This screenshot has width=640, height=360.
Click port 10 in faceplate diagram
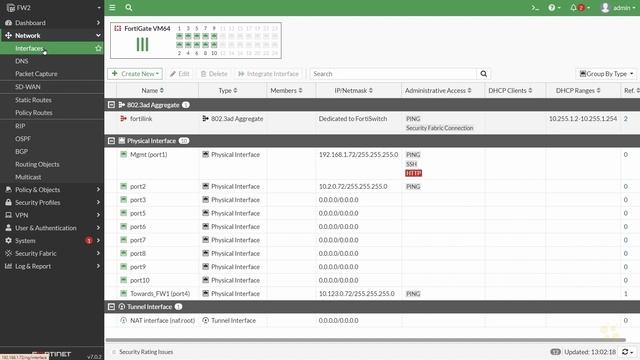click(214, 45)
